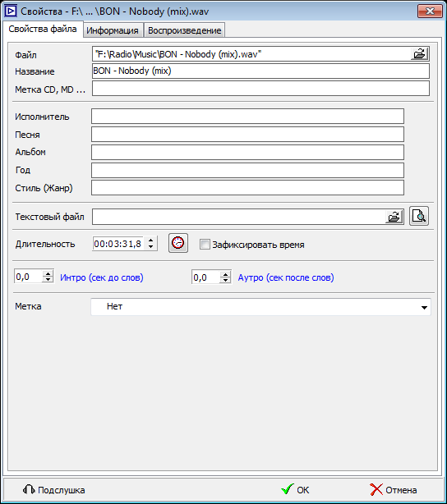
Task: Click the red clock duration button
Action: pyautogui.click(x=178, y=243)
